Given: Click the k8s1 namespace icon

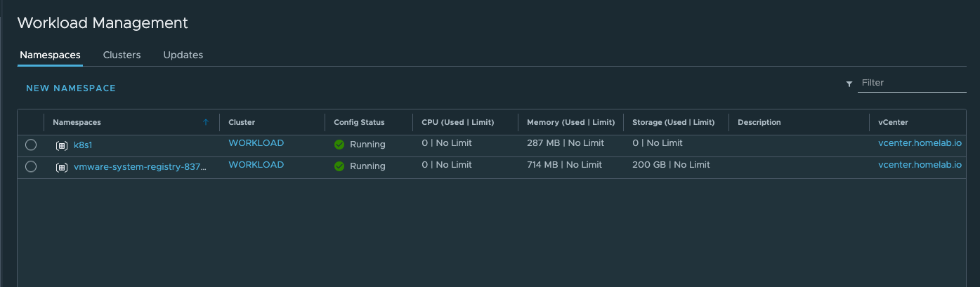Looking at the screenshot, I should pyautogui.click(x=61, y=146).
